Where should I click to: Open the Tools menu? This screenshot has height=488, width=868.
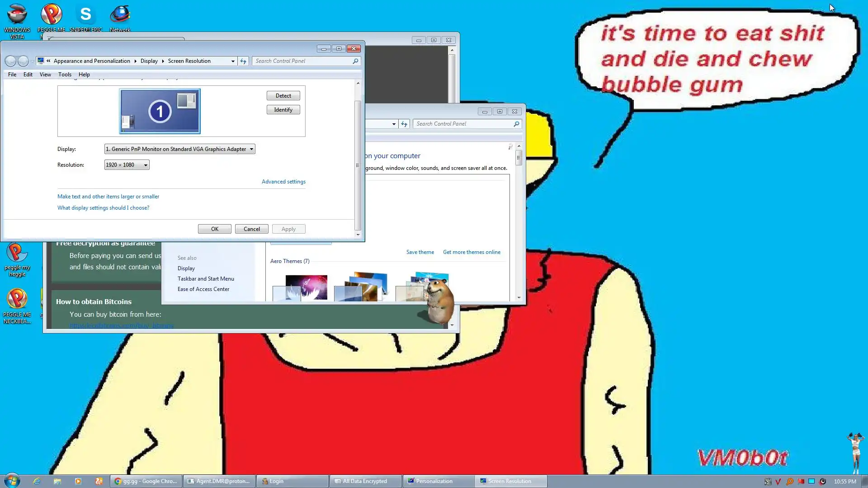coord(65,75)
